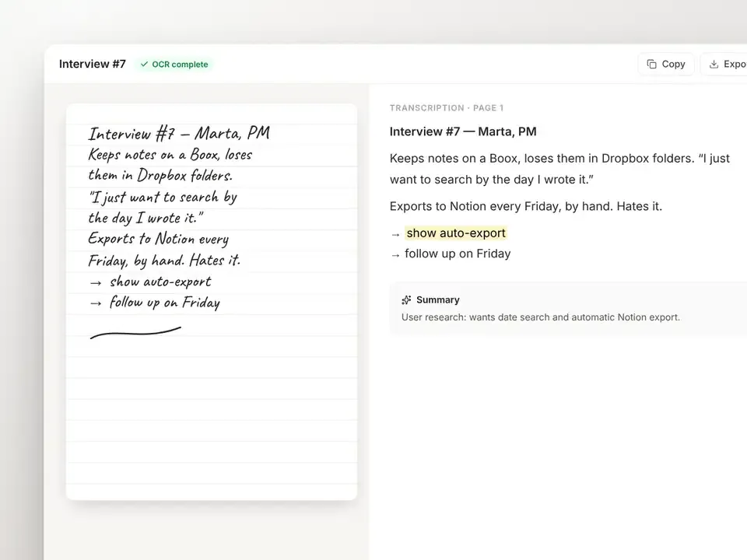Click 'Exports to Notion every Friday' transcribed line
Viewport: 747px width, 560px height.
[526, 207]
